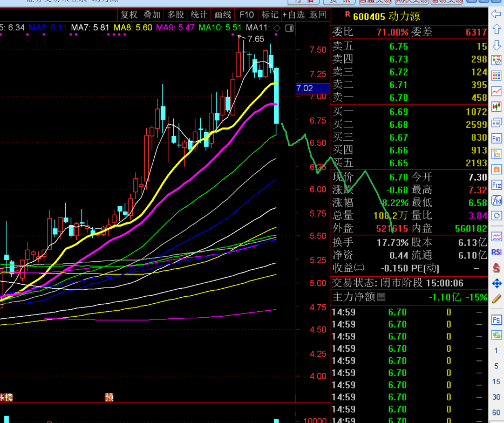This screenshot has width=504, height=423.
Task: Switch to the intraday line chart icon
Action: [x=496, y=91]
